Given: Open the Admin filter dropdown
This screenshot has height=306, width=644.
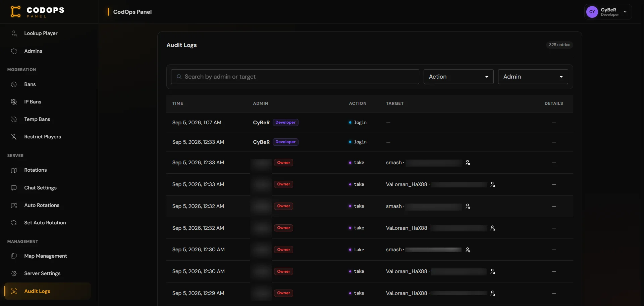Looking at the screenshot, I should pyautogui.click(x=533, y=77).
